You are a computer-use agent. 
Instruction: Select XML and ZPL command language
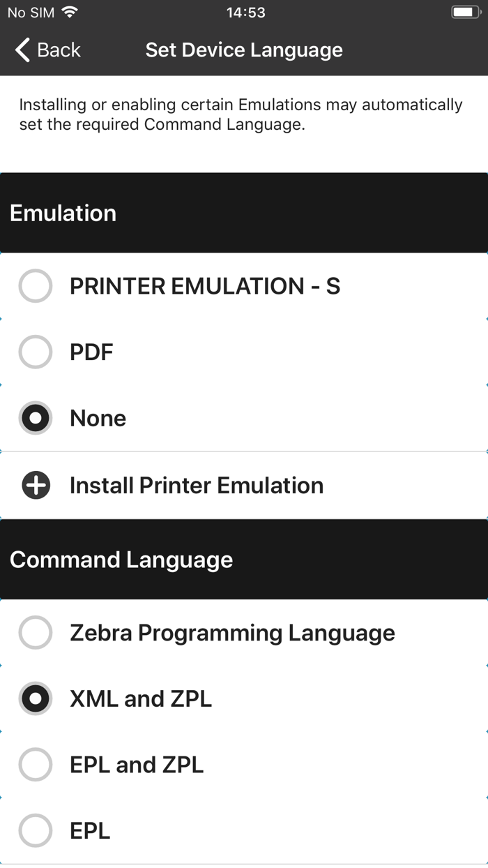click(x=35, y=698)
